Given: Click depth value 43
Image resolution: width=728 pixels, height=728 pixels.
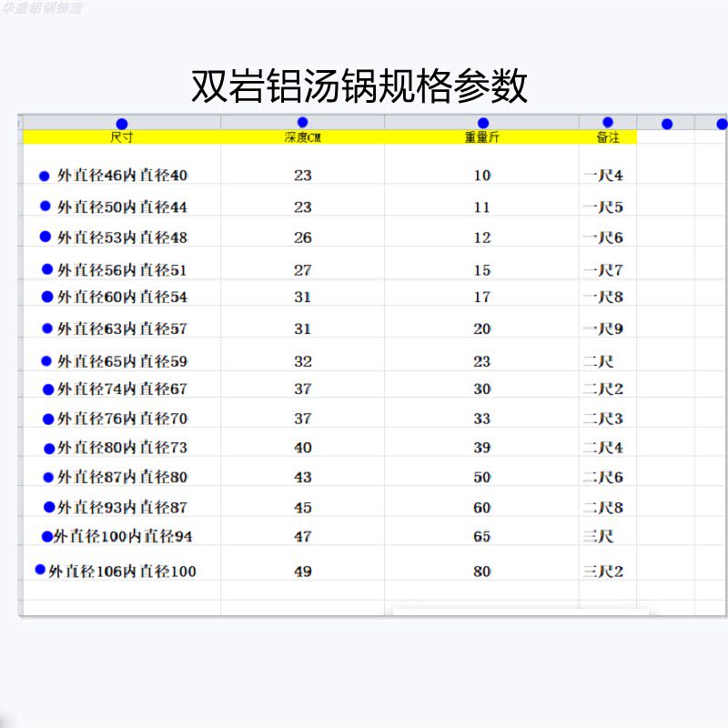Looking at the screenshot, I should (303, 477).
